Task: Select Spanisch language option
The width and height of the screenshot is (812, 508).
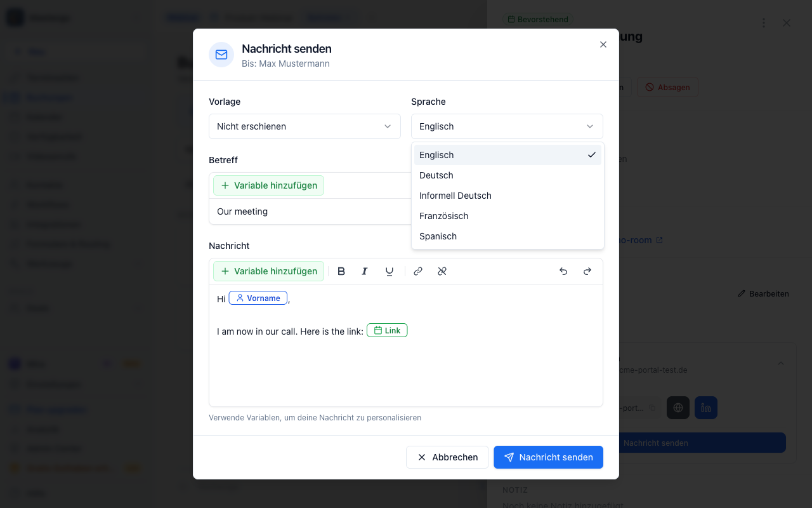Action: pos(507,236)
